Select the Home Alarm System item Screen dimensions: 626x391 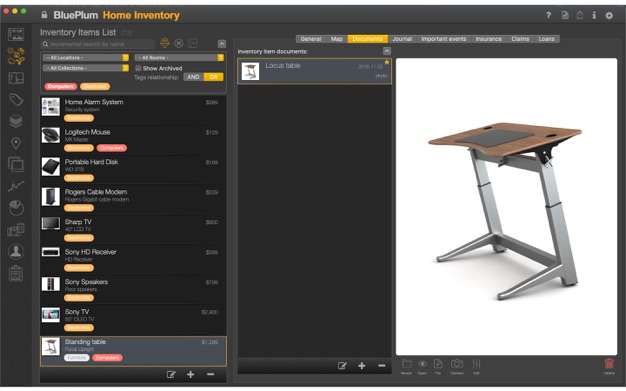133,109
